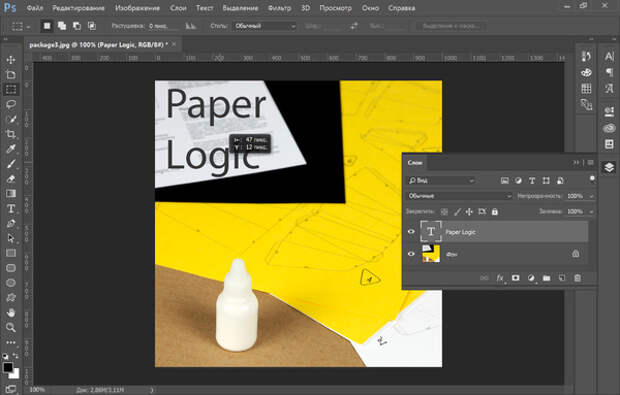Open the Paragraph panel icon
Image resolution: width=620 pixels, height=395 pixels.
pyautogui.click(x=609, y=72)
